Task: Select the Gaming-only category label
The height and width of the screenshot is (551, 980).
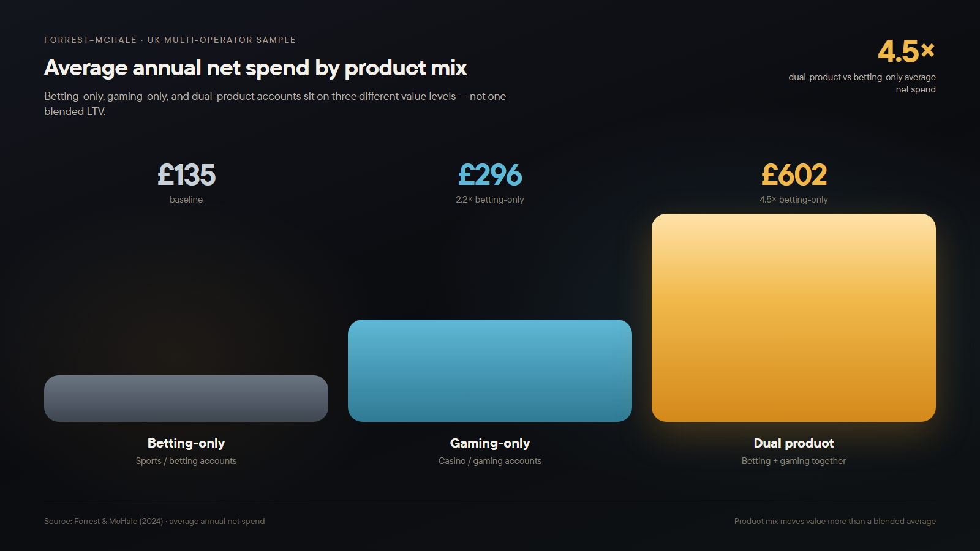Action: pos(490,443)
